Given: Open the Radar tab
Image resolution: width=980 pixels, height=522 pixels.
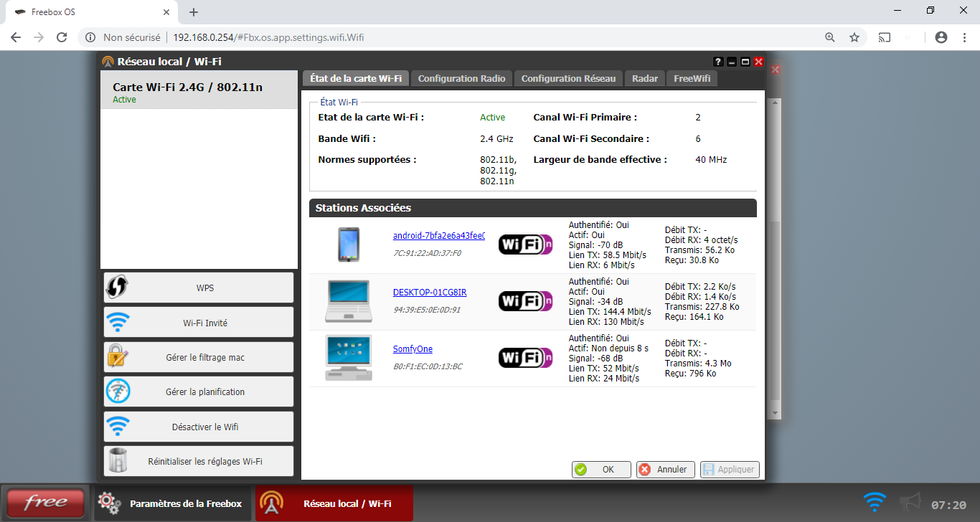Looking at the screenshot, I should point(644,79).
